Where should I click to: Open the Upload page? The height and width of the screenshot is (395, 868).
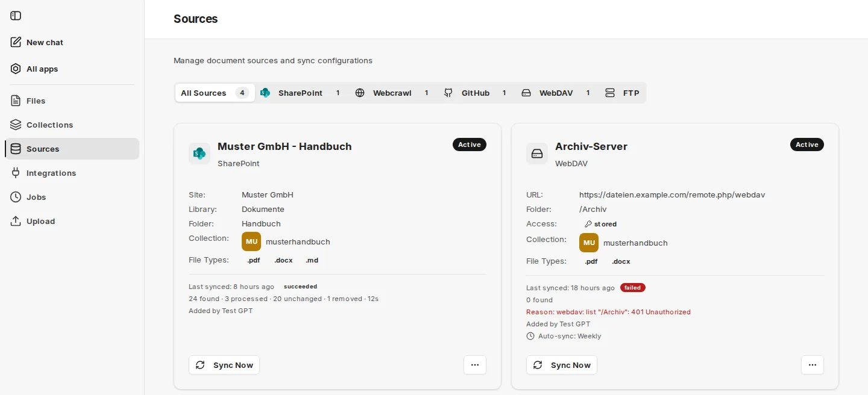pyautogui.click(x=72, y=221)
